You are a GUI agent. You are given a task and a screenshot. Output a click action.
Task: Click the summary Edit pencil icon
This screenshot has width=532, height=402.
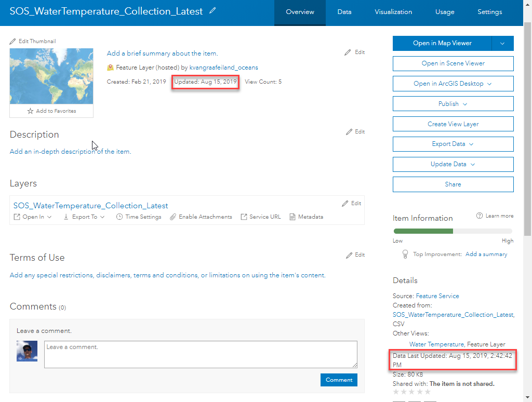[348, 52]
